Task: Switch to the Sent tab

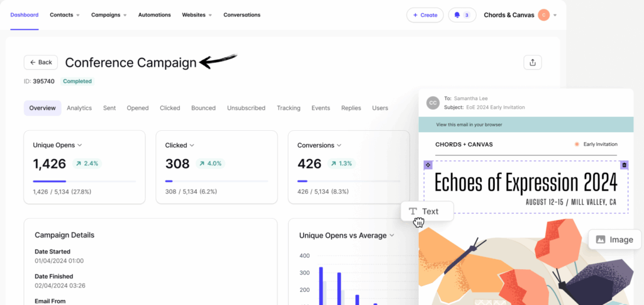Action: coord(109,108)
